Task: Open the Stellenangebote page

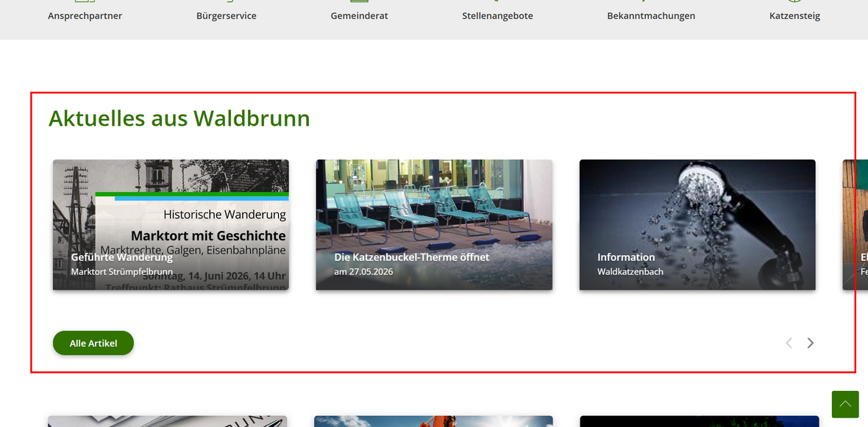Action: pyautogui.click(x=498, y=15)
